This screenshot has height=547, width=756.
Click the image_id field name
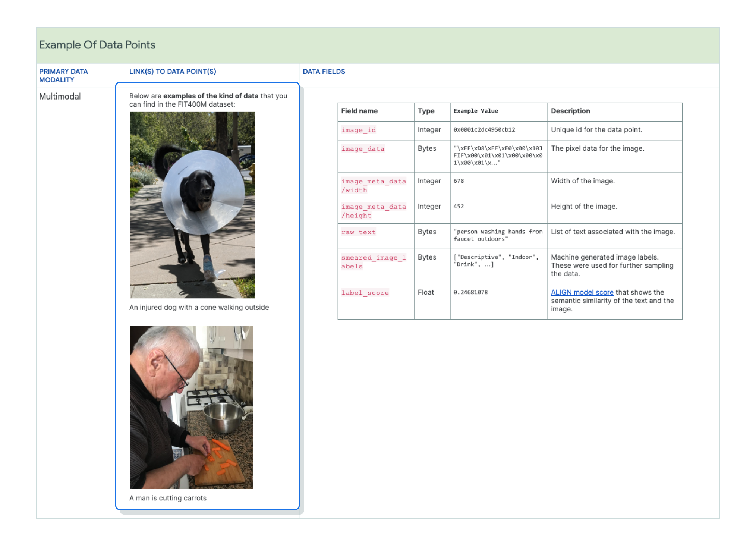tap(359, 130)
